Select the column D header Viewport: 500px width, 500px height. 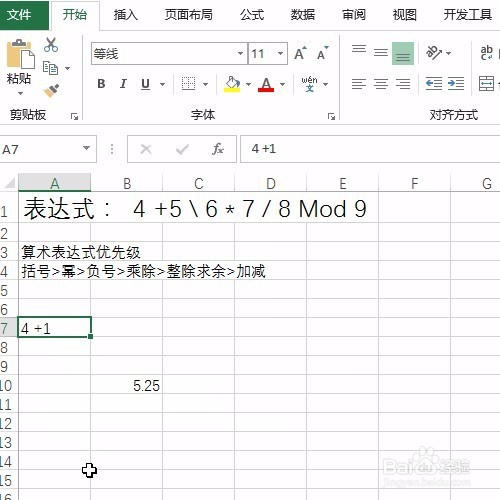click(271, 183)
